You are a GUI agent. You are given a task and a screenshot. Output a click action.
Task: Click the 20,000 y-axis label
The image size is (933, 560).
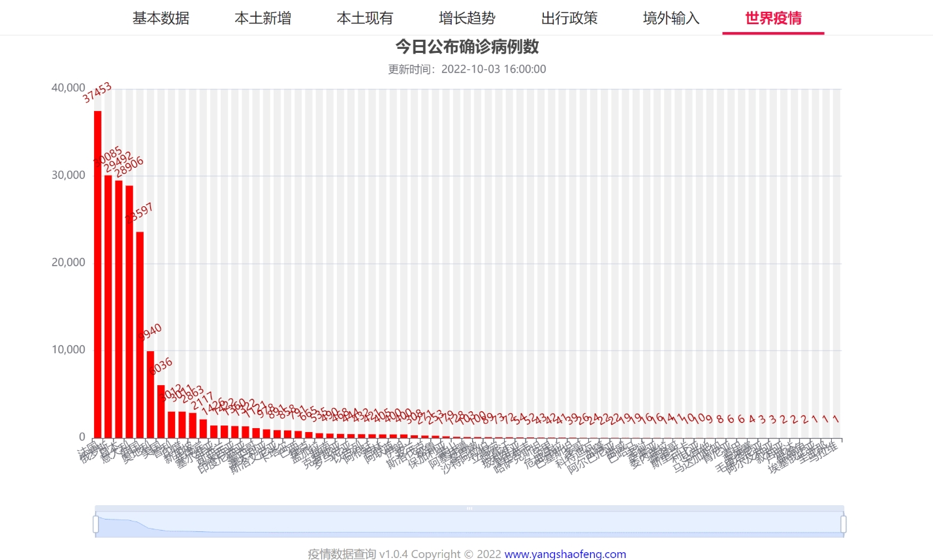(x=69, y=262)
